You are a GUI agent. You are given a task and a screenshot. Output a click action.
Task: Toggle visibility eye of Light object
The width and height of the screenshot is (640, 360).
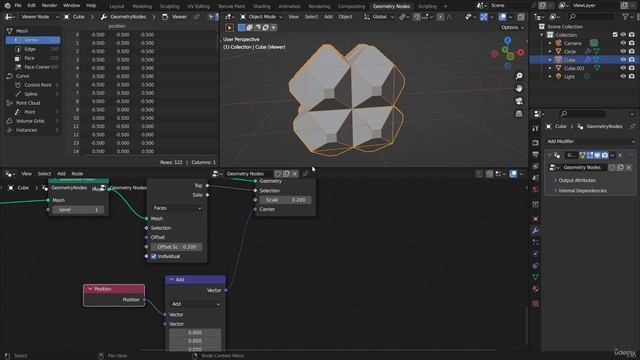(623, 76)
